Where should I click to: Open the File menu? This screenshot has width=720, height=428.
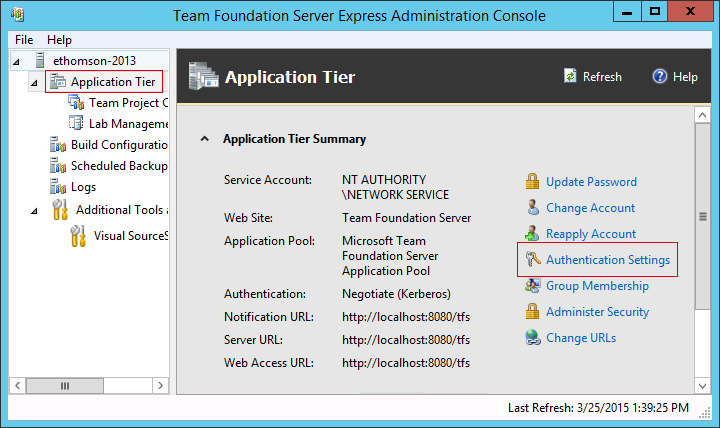[x=24, y=40]
